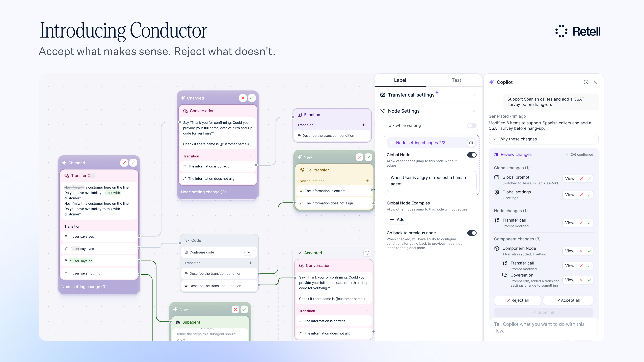Reject the Changed Conversation node at top

coord(243,98)
